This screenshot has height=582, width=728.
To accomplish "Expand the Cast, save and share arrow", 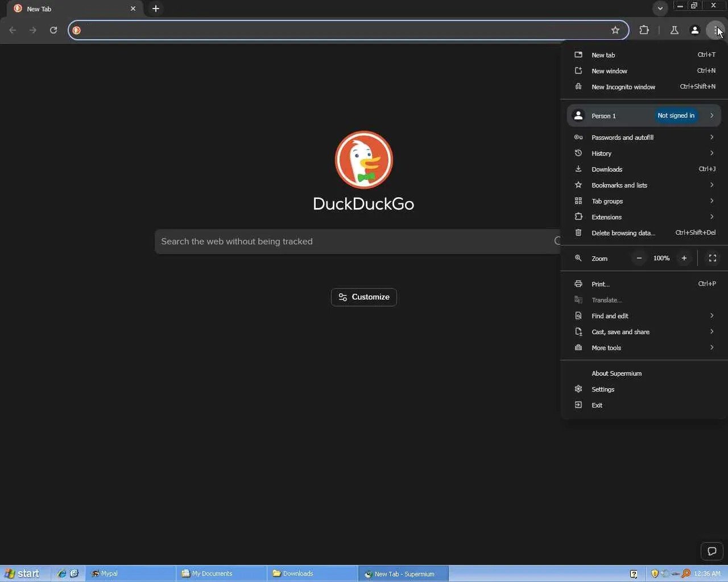I will click(712, 332).
